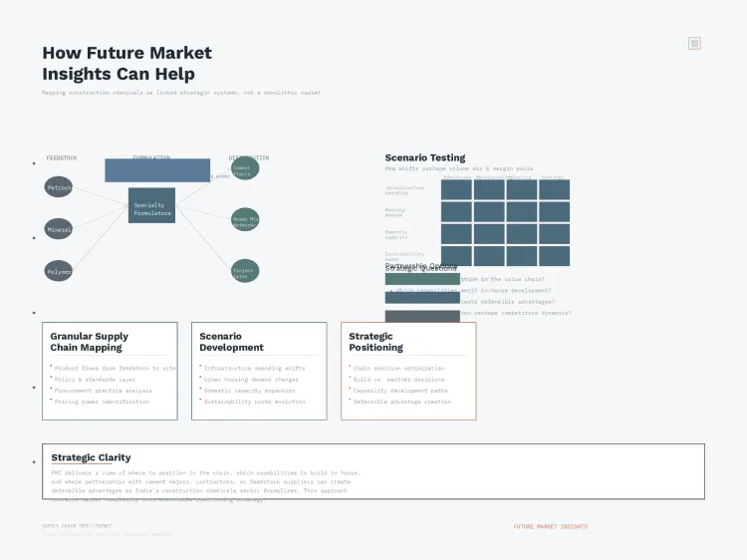747x560 pixels.
Task: Select the Project Sites node
Action: [244, 271]
